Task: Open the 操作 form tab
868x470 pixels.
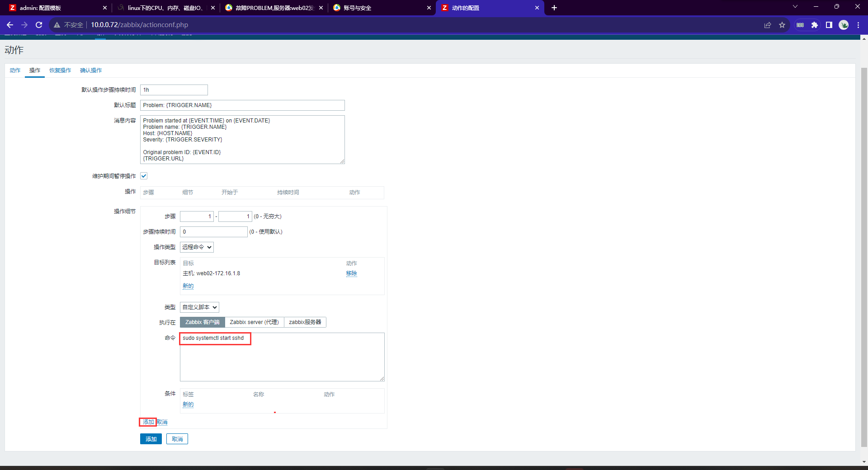Action: point(35,70)
